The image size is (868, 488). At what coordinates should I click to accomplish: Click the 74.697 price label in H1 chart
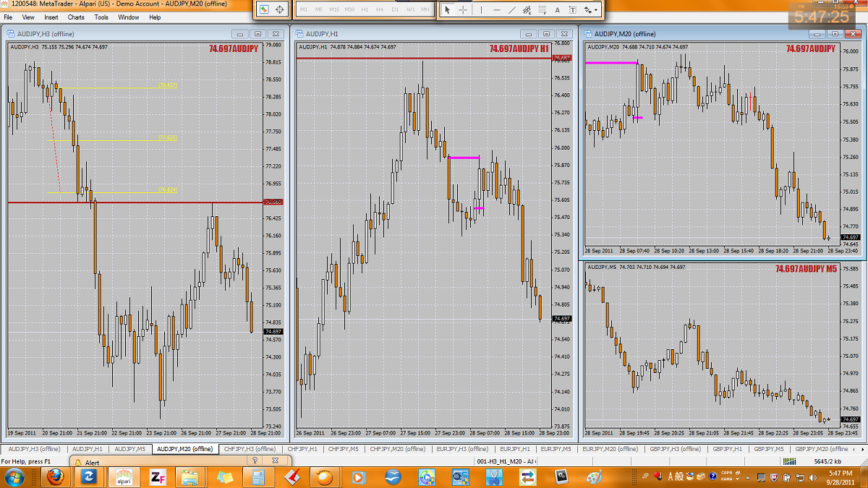tap(562, 319)
